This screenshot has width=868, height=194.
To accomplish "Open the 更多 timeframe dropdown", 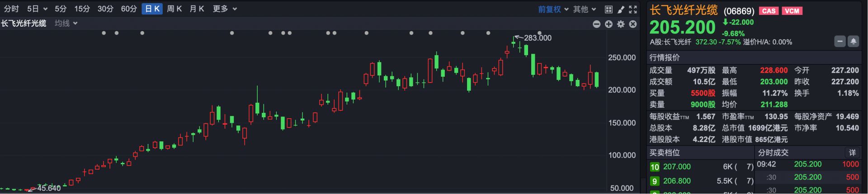I will pos(225,9).
